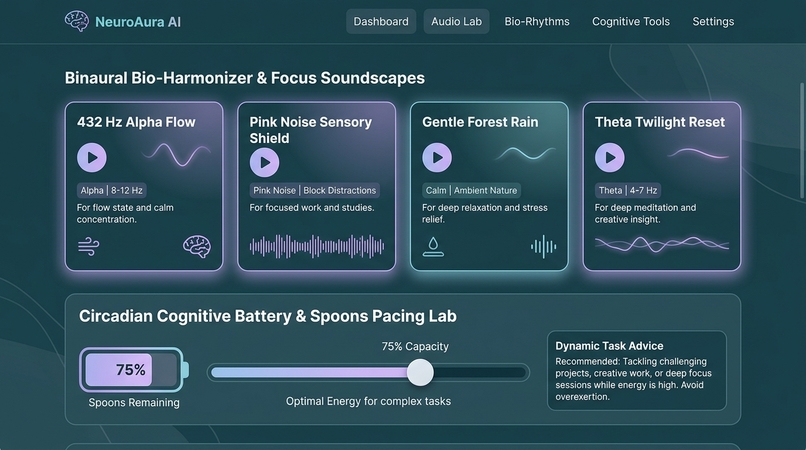Click 'For deep relaxation and stress relief.' text
This screenshot has height=450, width=806.
(x=485, y=213)
